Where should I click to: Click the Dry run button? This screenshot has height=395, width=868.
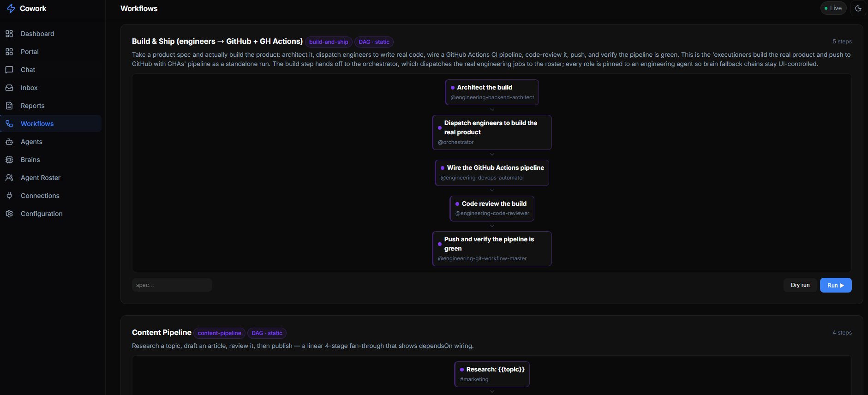point(800,285)
